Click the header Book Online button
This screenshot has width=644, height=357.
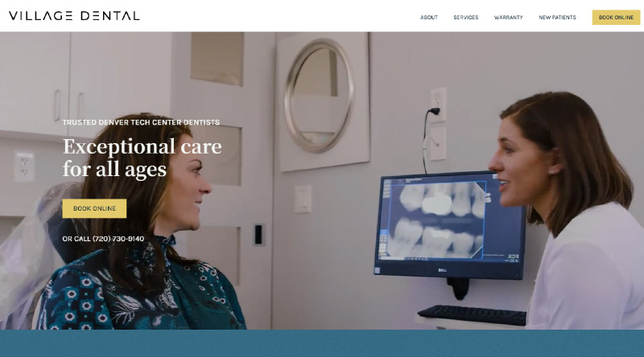click(x=616, y=17)
